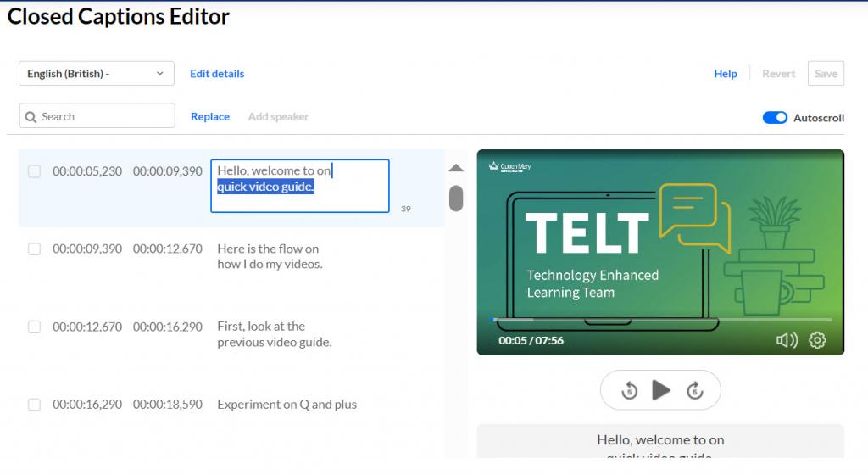
Task: Check the box for the 00:00:12,670 caption
Action: tap(35, 327)
